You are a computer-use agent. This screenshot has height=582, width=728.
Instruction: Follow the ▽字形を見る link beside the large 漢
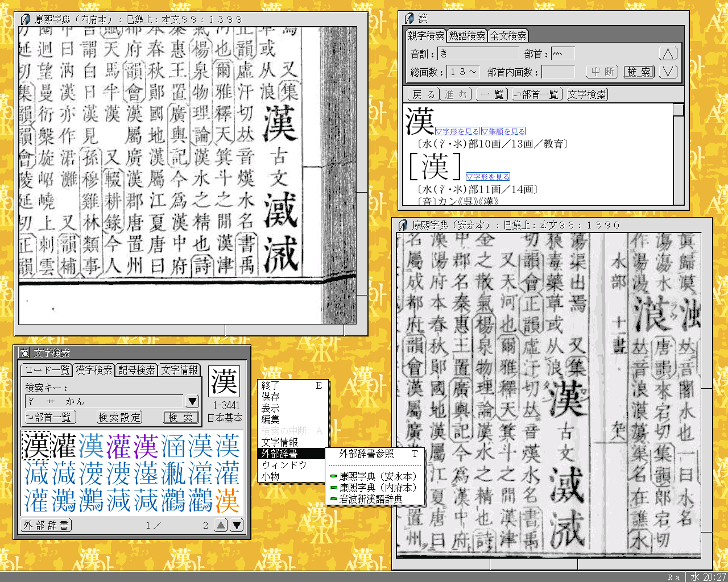pyautogui.click(x=458, y=131)
